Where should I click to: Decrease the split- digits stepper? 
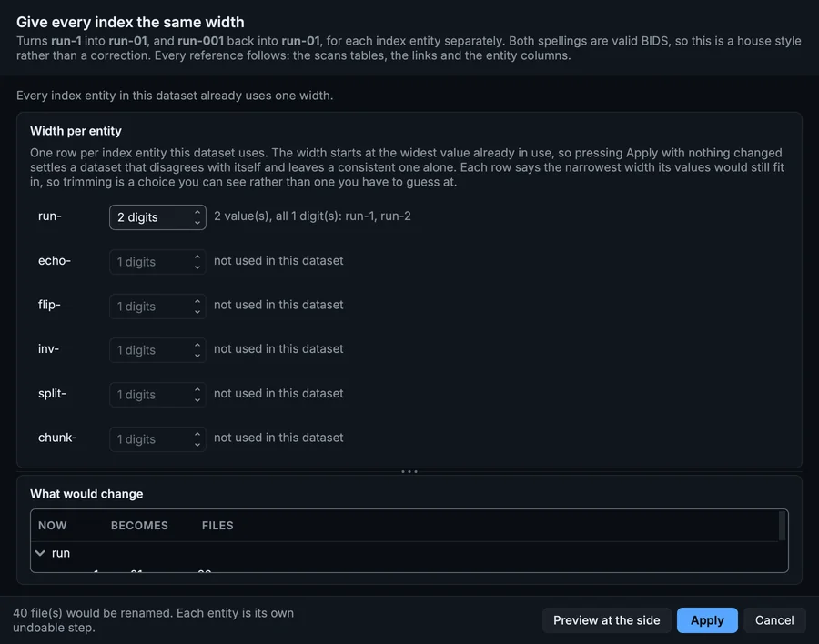pyautogui.click(x=197, y=400)
